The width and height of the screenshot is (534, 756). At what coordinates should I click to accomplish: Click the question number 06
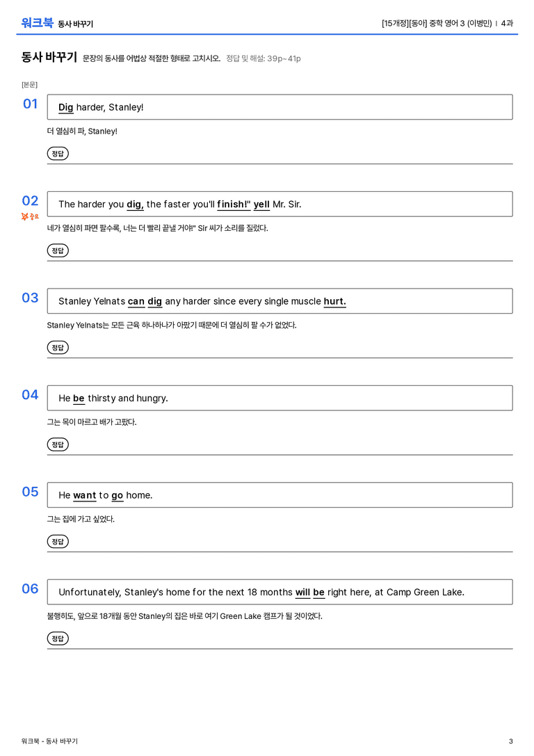click(x=30, y=588)
